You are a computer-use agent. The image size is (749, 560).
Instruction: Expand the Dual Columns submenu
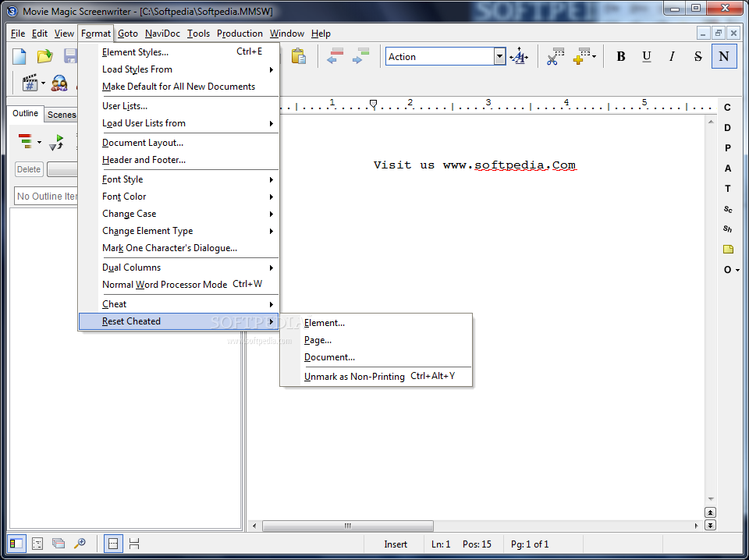[178, 268]
